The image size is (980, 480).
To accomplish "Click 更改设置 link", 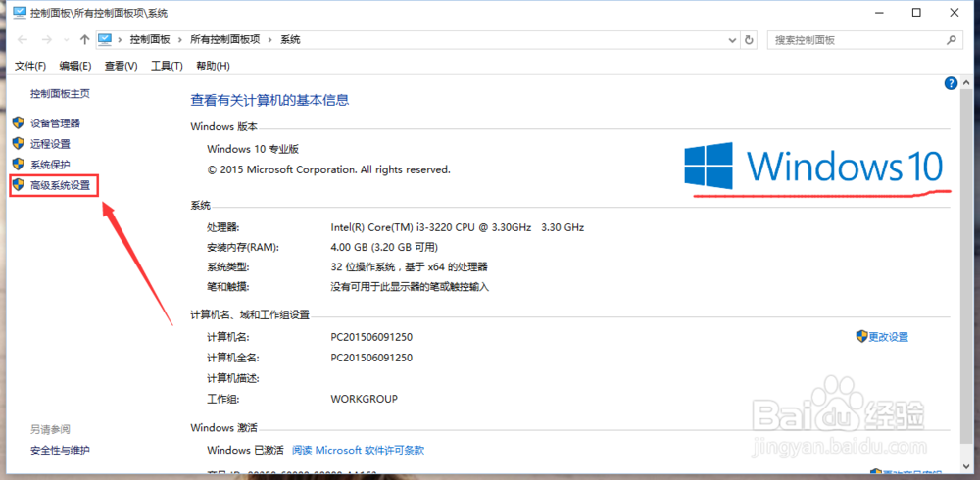I will [x=888, y=337].
